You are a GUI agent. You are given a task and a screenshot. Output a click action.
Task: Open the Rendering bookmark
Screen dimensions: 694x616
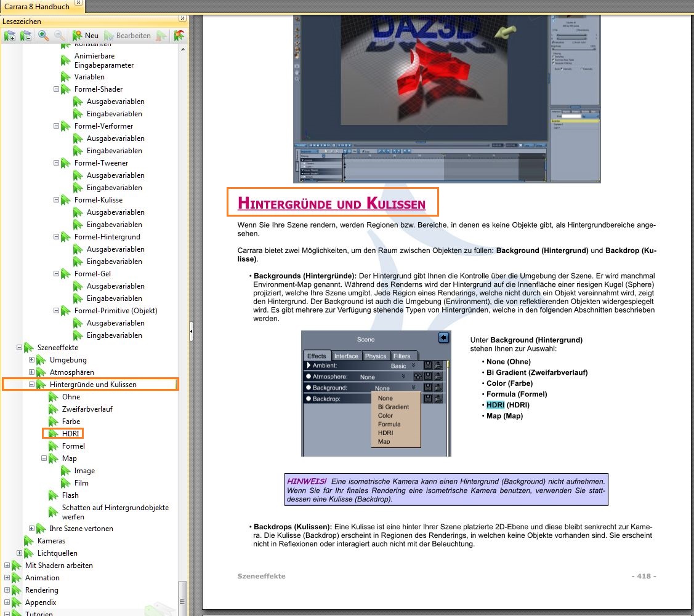pos(42,590)
